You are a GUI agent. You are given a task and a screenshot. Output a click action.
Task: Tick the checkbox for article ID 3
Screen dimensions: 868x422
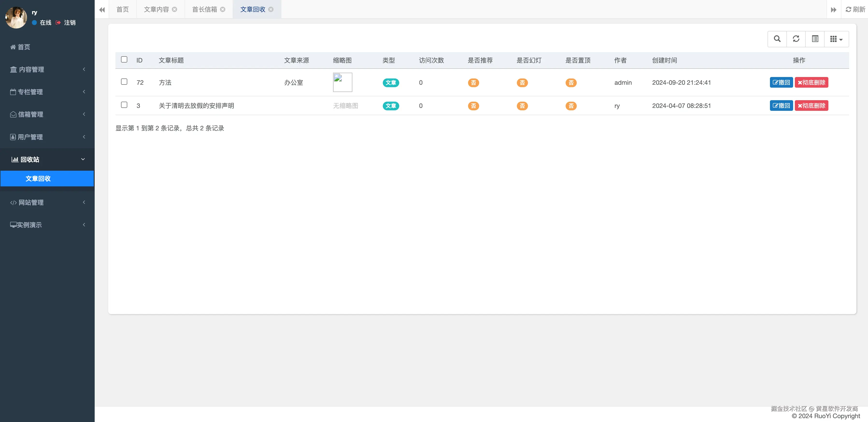pos(124,105)
